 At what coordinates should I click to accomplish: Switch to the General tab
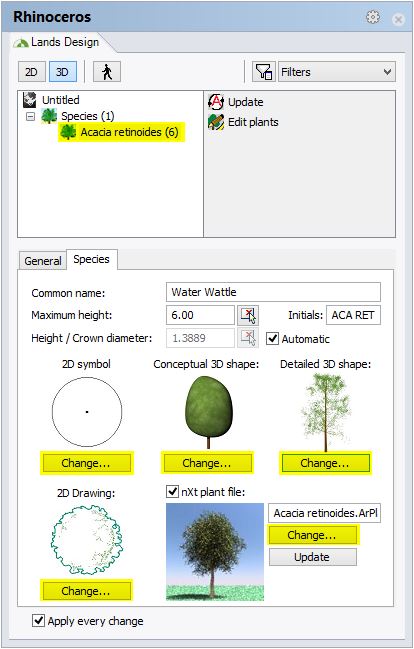coord(43,261)
